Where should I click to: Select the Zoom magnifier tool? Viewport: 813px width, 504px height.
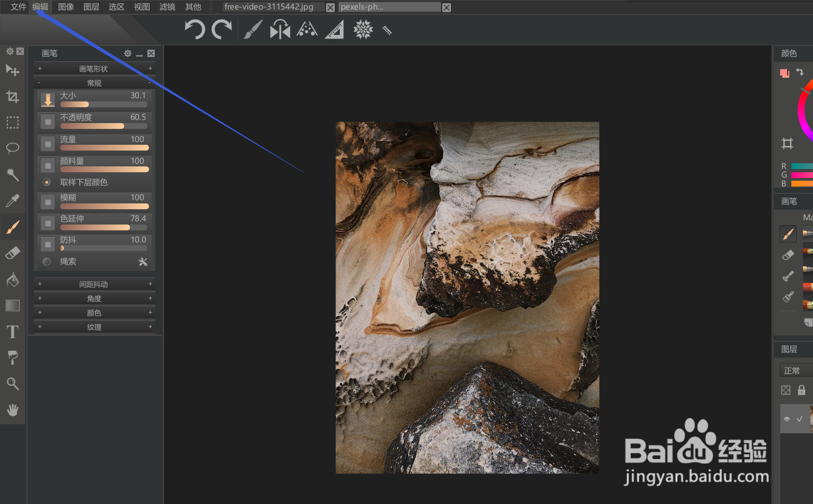tap(13, 384)
